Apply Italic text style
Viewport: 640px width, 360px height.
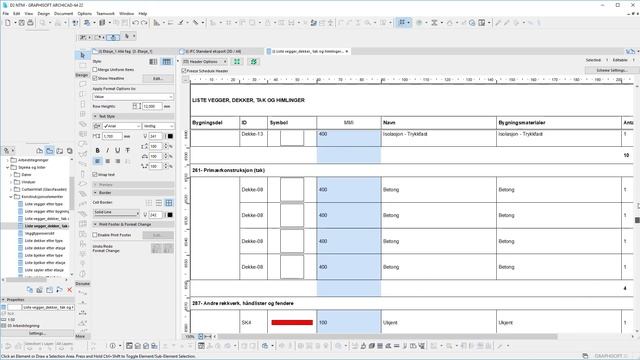(108, 151)
